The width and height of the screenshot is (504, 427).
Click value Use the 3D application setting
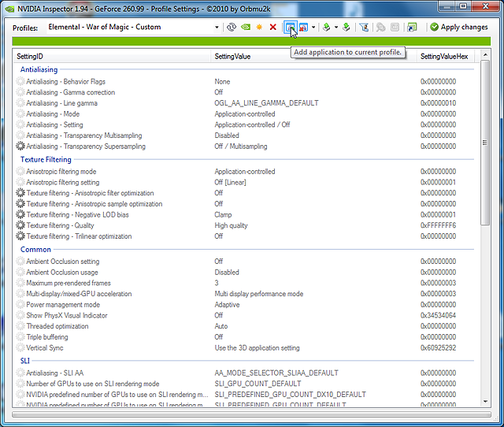coord(258,348)
